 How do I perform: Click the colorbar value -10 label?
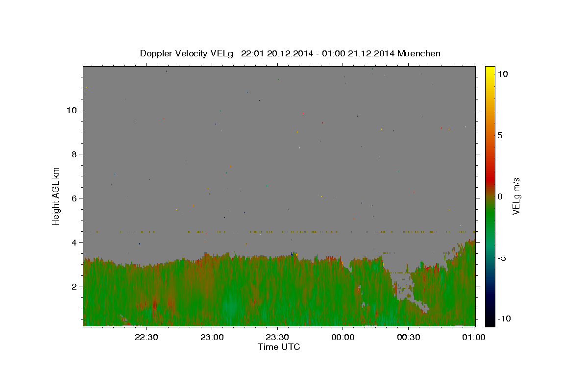point(504,318)
